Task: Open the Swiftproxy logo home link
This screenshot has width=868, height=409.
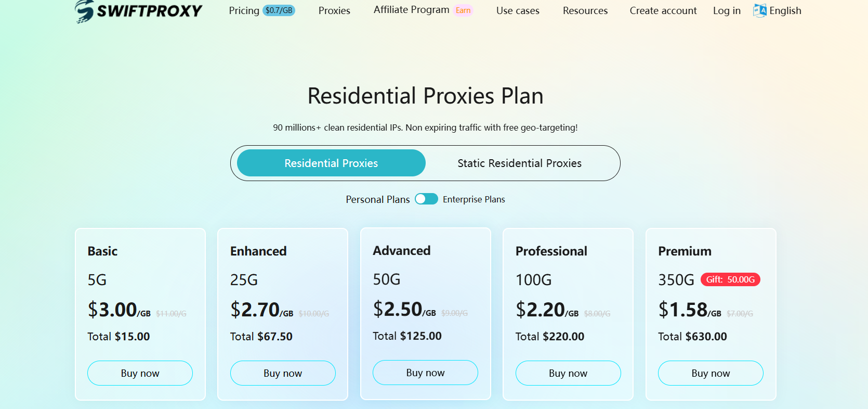Action: pyautogui.click(x=138, y=11)
